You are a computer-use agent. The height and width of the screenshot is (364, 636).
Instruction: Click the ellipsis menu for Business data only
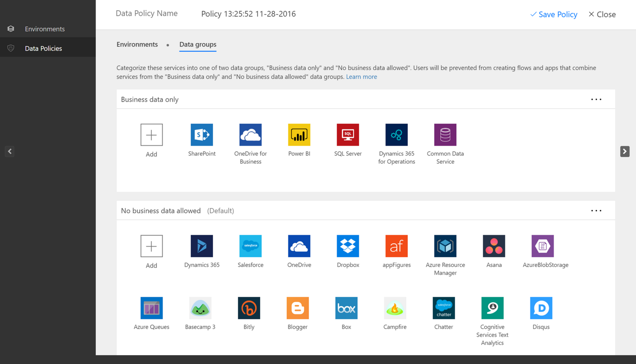coord(596,100)
